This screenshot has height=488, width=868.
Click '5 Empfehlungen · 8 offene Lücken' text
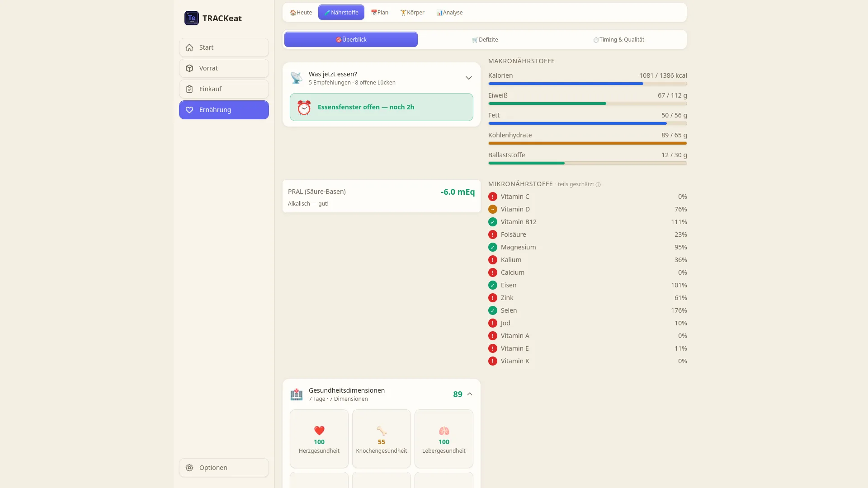(352, 83)
